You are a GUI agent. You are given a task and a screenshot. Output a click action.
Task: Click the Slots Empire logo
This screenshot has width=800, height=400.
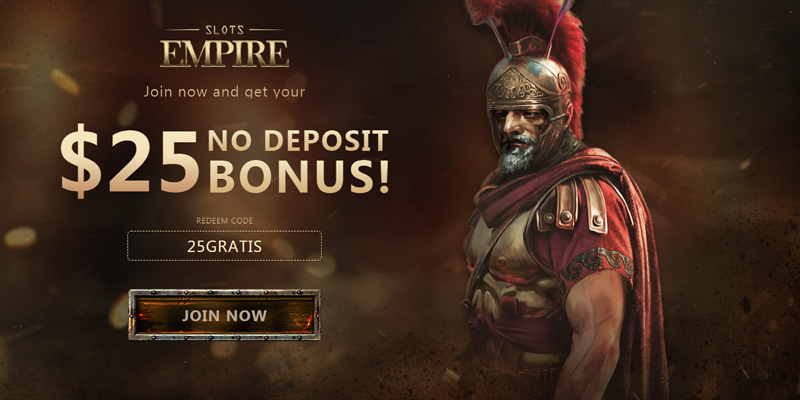(224, 46)
